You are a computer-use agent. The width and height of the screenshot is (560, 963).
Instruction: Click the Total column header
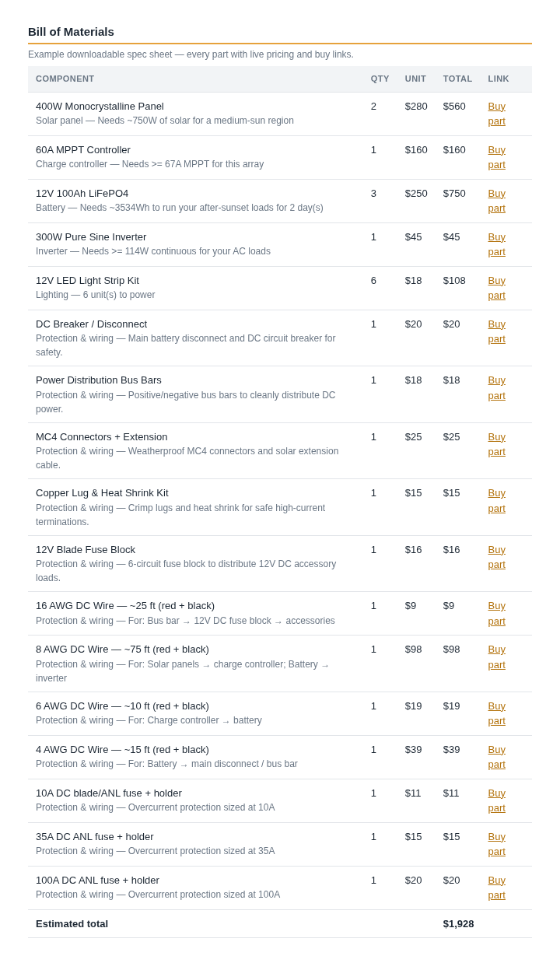(457, 79)
